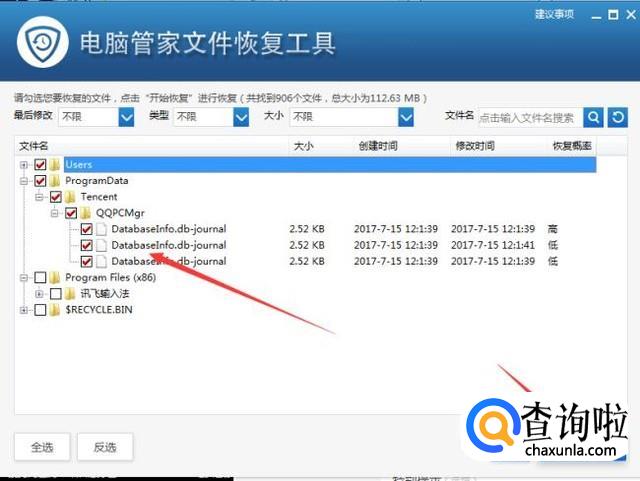Viewport: 640px width, 481px height.
Task: Click the 反选 button
Action: tap(105, 447)
